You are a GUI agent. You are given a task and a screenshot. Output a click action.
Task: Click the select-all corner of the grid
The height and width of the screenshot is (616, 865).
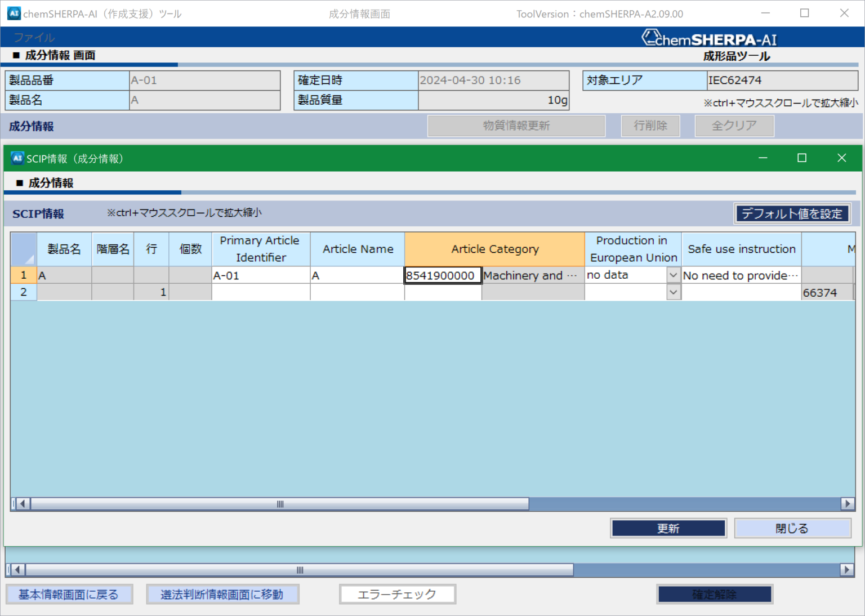pyautogui.click(x=24, y=249)
